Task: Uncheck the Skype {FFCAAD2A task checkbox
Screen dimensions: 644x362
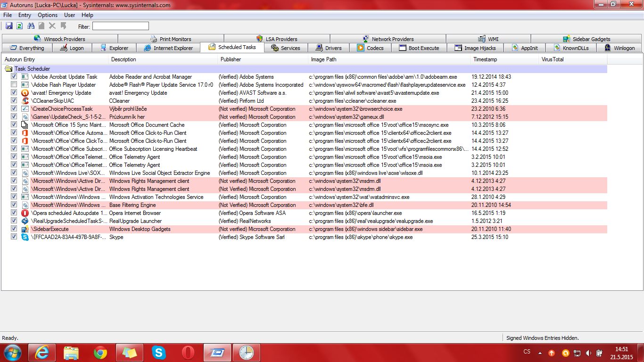Action: click(x=14, y=237)
